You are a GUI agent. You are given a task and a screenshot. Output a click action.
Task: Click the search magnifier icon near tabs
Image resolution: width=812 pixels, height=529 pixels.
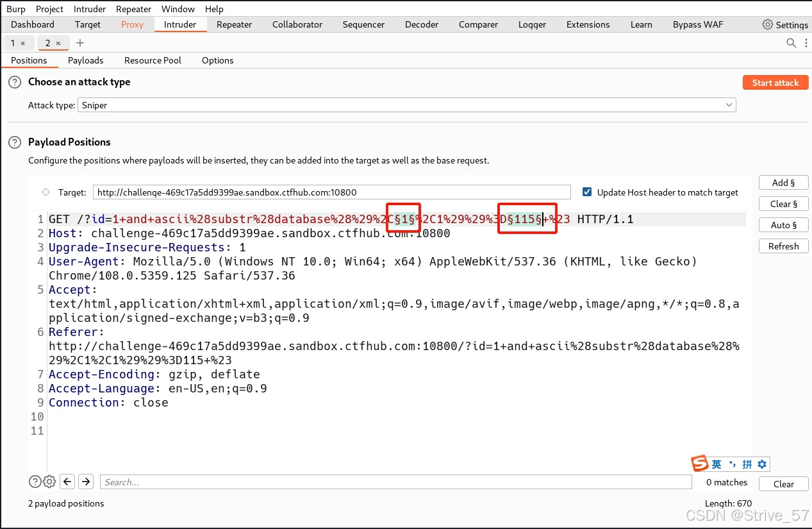(x=791, y=43)
